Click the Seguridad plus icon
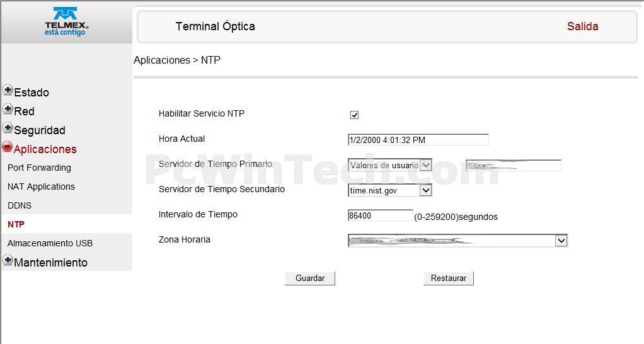Viewport: 644px width, 344px height. (8, 128)
